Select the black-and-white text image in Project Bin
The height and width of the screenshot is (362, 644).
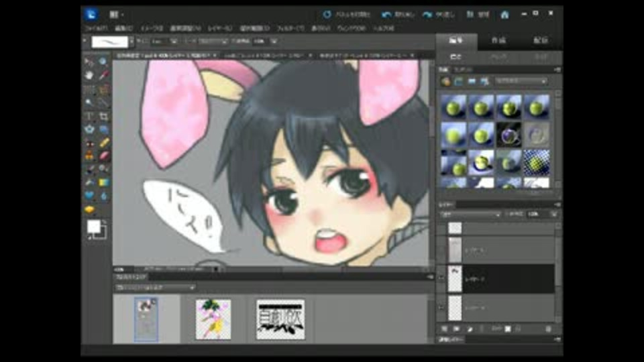280,319
